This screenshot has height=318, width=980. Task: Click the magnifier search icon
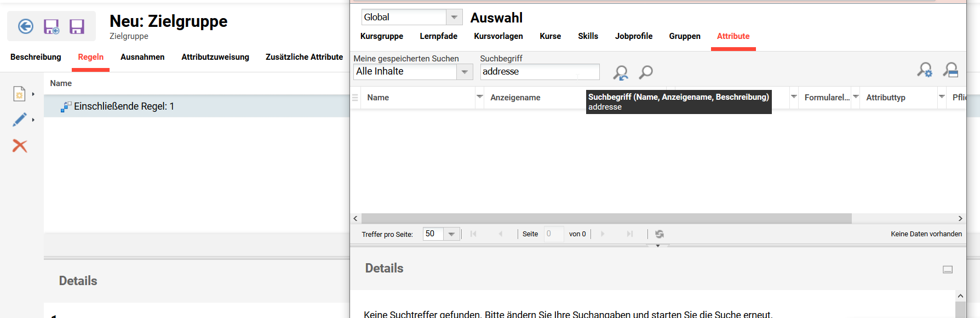point(646,72)
